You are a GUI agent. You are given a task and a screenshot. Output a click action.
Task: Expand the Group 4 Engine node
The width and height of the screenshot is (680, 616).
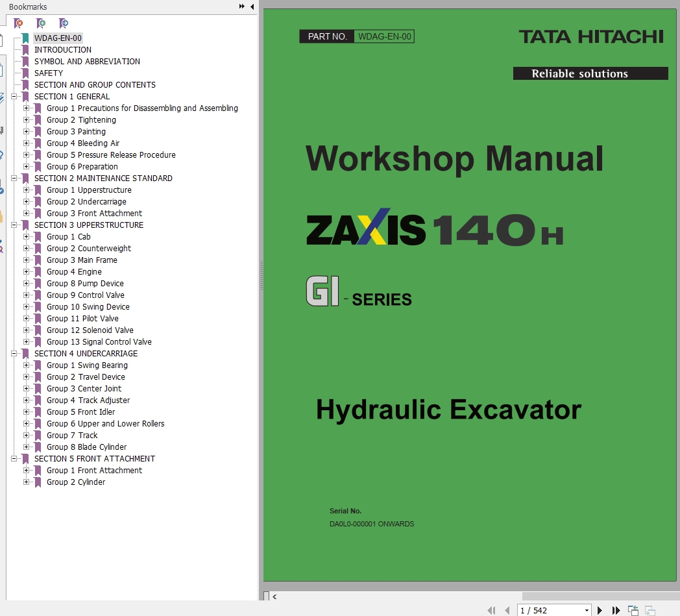click(27, 272)
